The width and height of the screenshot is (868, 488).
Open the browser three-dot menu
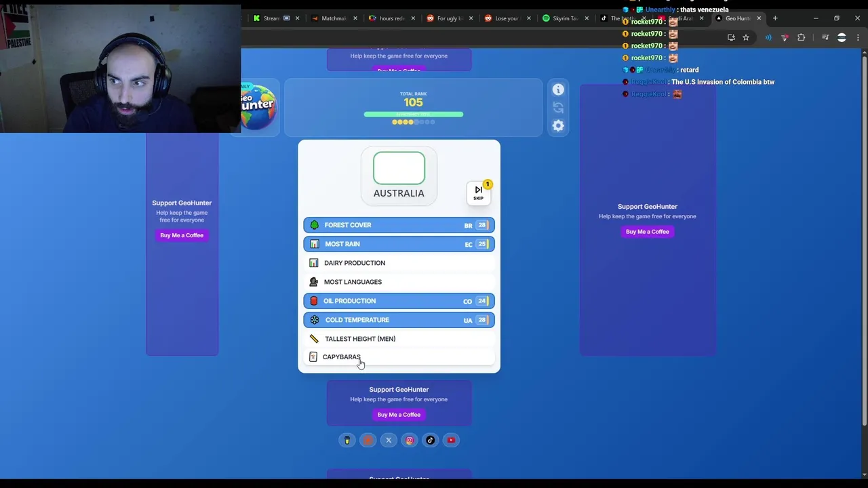(858, 38)
